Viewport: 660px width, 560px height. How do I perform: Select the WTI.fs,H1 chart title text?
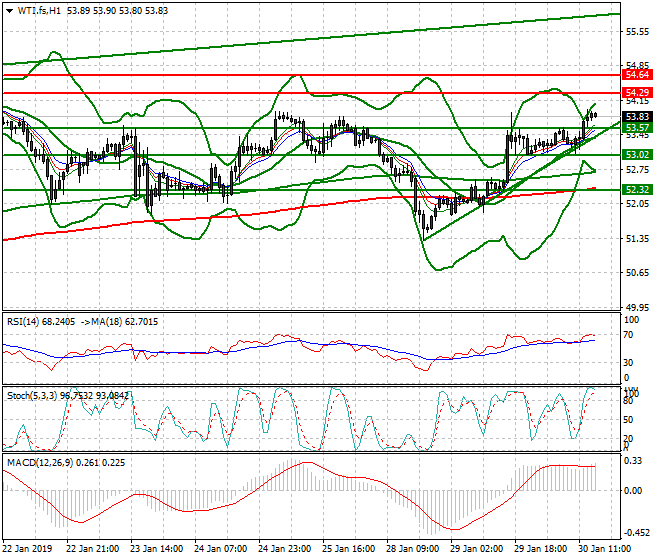coord(39,11)
